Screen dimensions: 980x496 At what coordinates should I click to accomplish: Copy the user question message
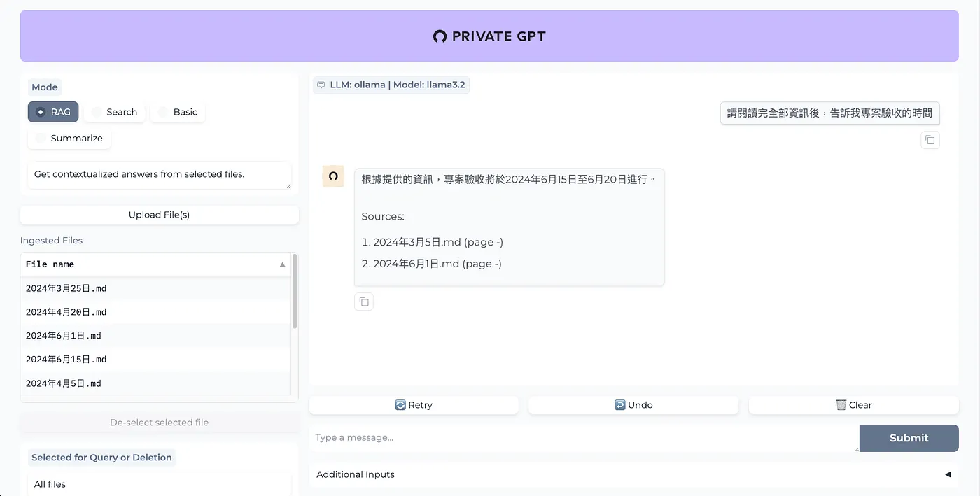click(930, 140)
